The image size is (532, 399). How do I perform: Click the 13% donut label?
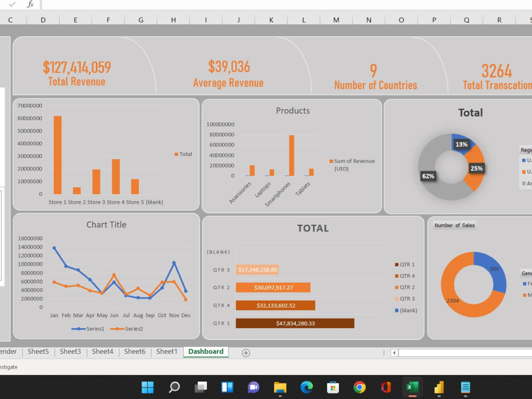click(461, 145)
